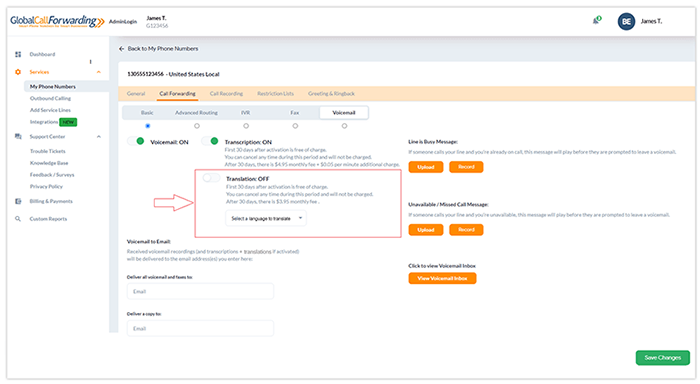
Task: Open Outbound Calling in sidebar
Action: [x=50, y=98]
